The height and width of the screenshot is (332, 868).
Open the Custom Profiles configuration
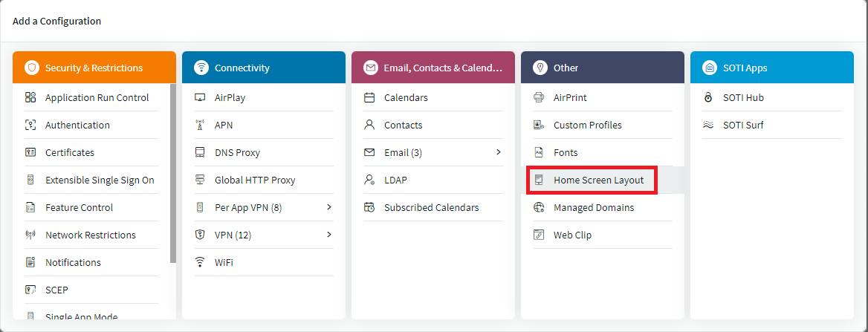tap(587, 125)
